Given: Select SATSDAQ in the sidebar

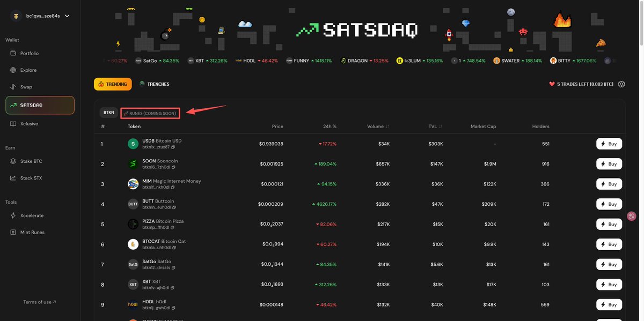Looking at the screenshot, I should 40,105.
